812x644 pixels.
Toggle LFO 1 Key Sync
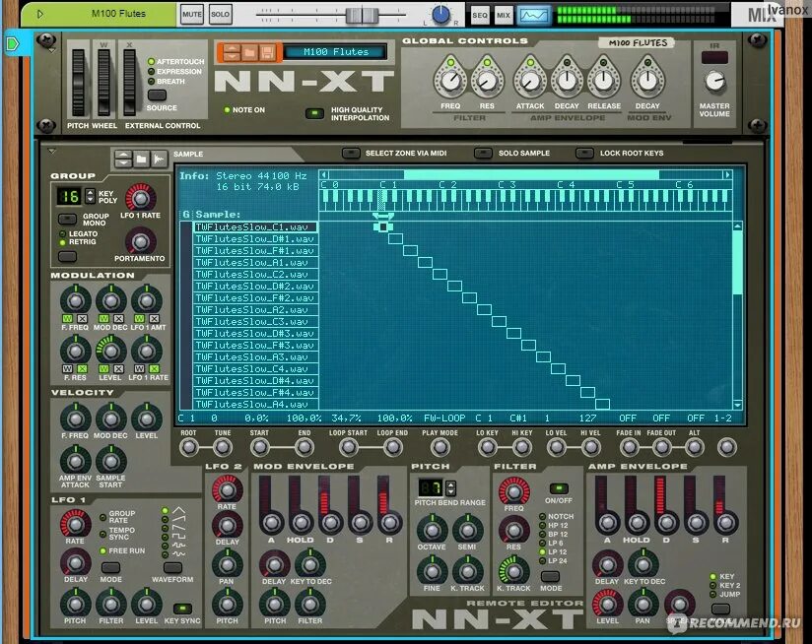pos(182,609)
